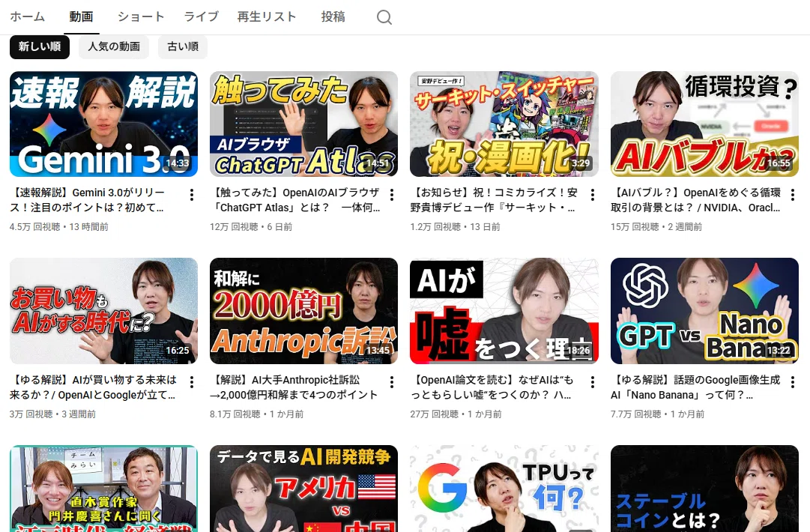Screen dimensions: 810x532
Task: Play the ChatGPT Atlas 触ってみた thumbnail
Action: point(303,124)
